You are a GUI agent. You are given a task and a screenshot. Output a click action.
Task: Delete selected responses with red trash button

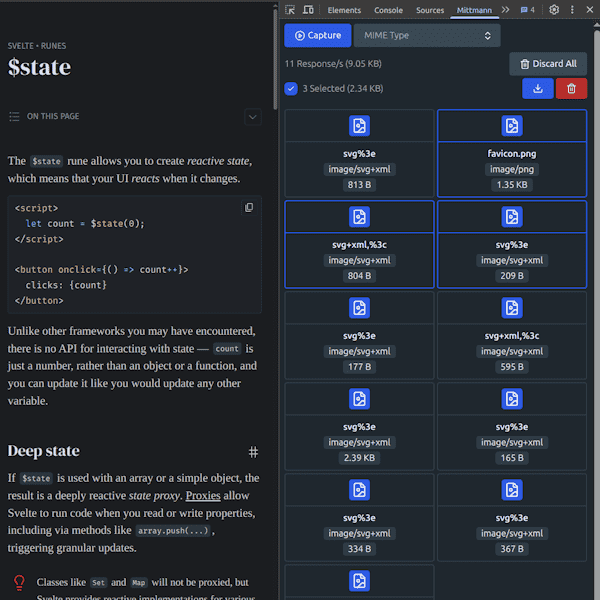tap(571, 88)
